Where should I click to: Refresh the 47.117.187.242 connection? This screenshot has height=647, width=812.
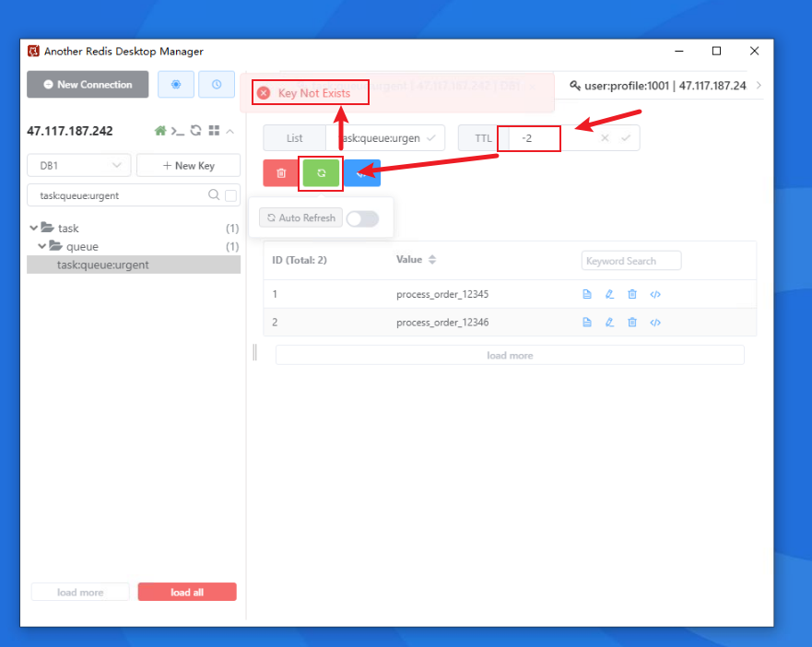coord(195,131)
